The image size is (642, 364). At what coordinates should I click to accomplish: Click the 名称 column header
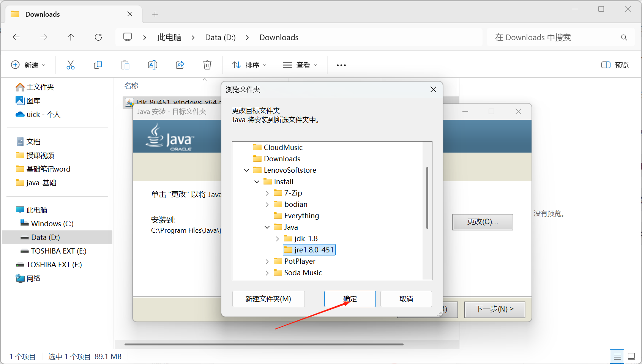coord(131,86)
